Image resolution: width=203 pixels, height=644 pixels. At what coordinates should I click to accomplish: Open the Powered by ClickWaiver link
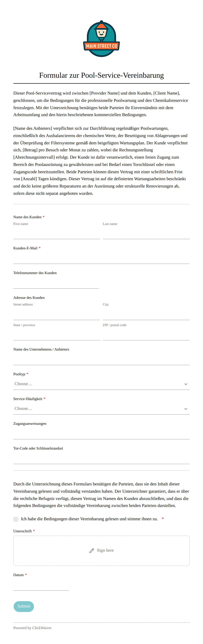(x=33, y=628)
